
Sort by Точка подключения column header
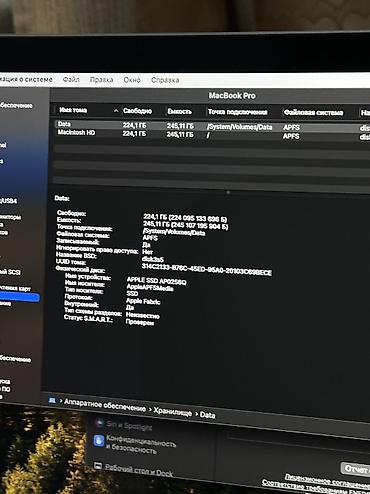point(237,112)
